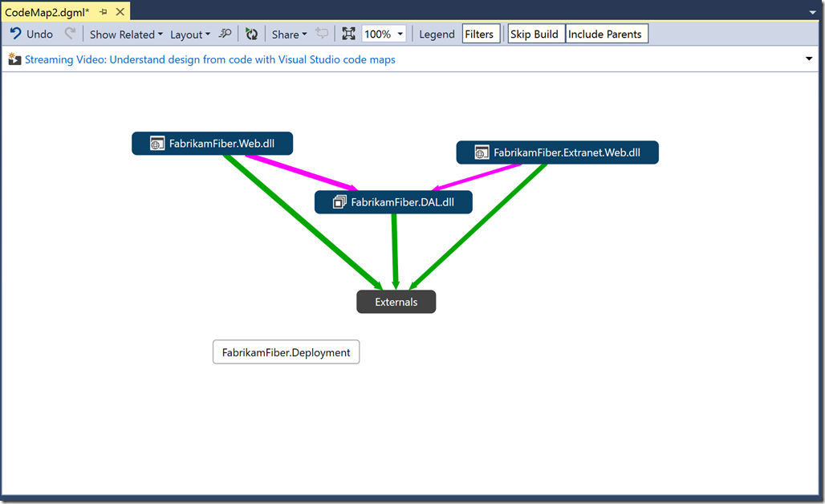
Task: Select the FabrikamFiber.Extranet.Web.dll node
Action: (557, 152)
